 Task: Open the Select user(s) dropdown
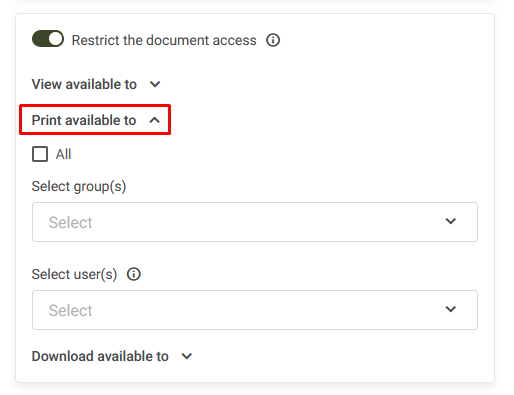(x=255, y=310)
